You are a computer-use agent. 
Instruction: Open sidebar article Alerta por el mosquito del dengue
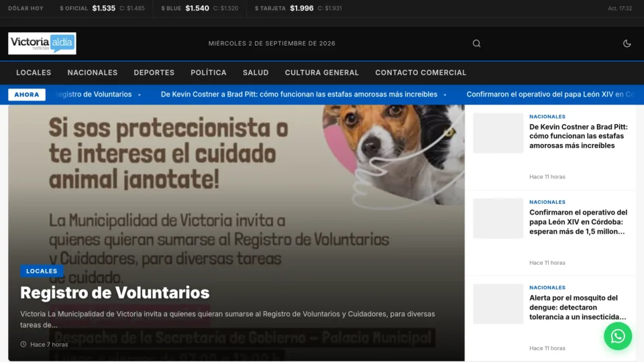(579, 308)
